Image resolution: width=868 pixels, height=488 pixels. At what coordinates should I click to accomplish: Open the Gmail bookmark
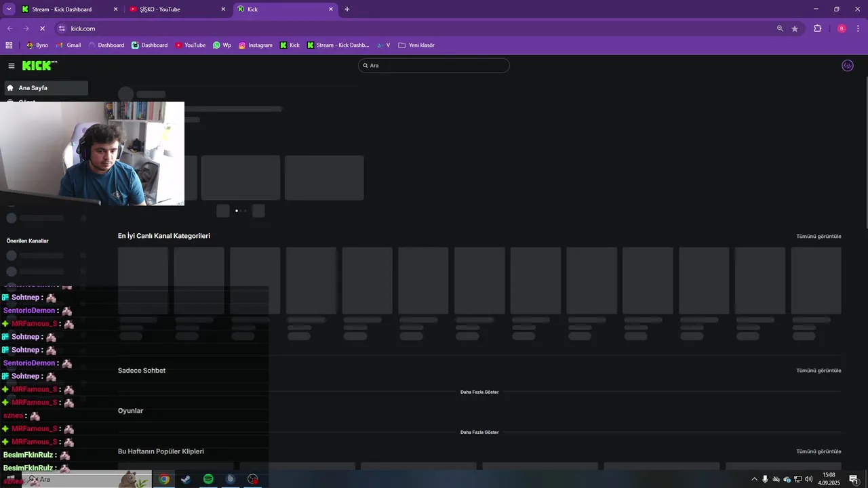tap(68, 45)
